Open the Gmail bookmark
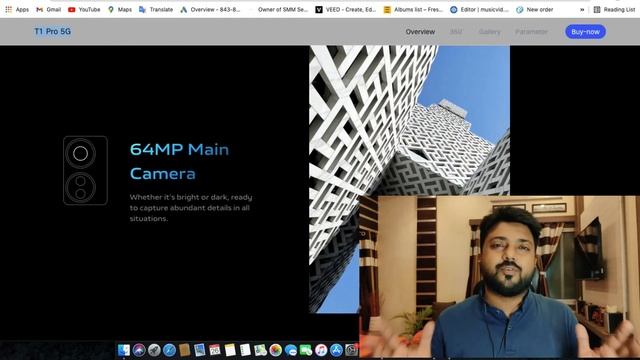640x360 pixels. (x=49, y=9)
